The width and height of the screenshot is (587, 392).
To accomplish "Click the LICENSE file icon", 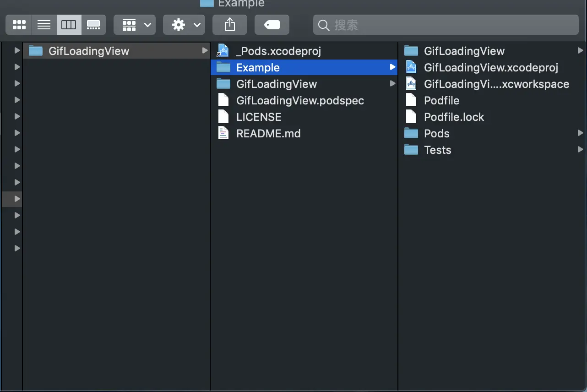I will pyautogui.click(x=223, y=117).
